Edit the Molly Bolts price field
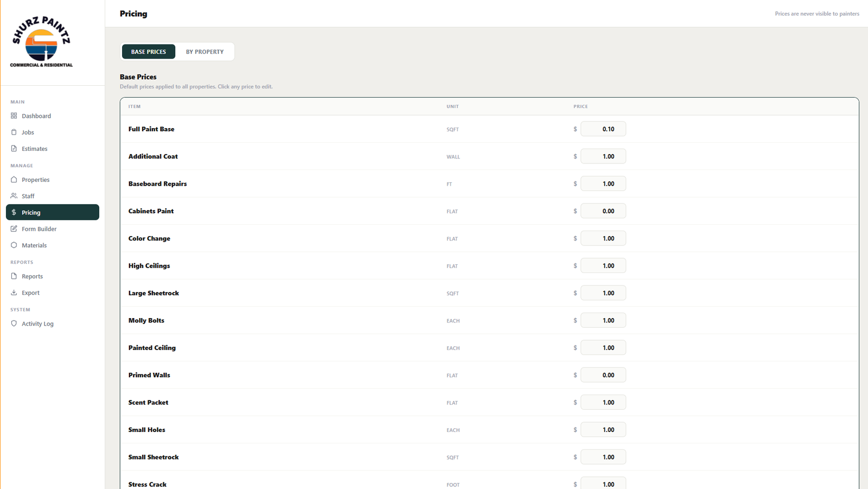 (603, 320)
